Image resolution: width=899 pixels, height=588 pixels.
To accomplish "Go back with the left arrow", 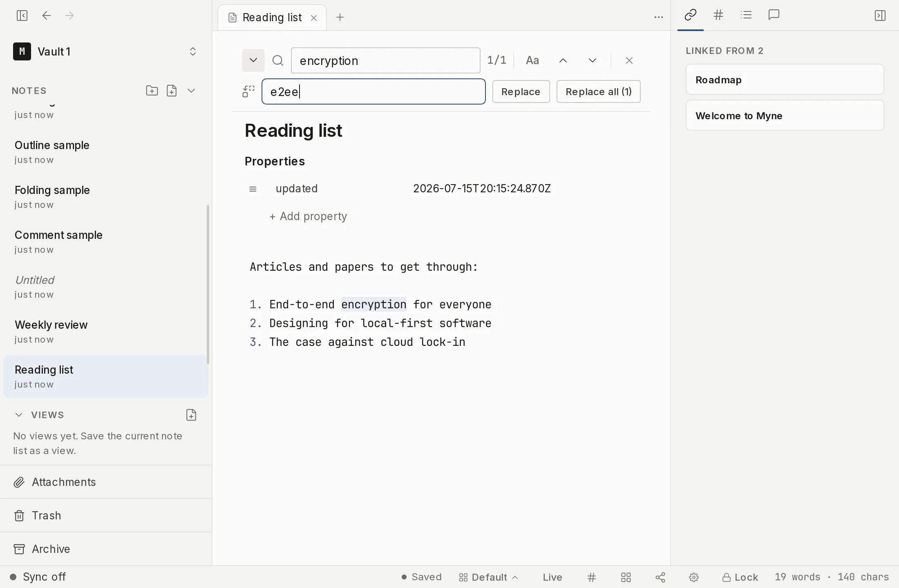I will [x=47, y=16].
